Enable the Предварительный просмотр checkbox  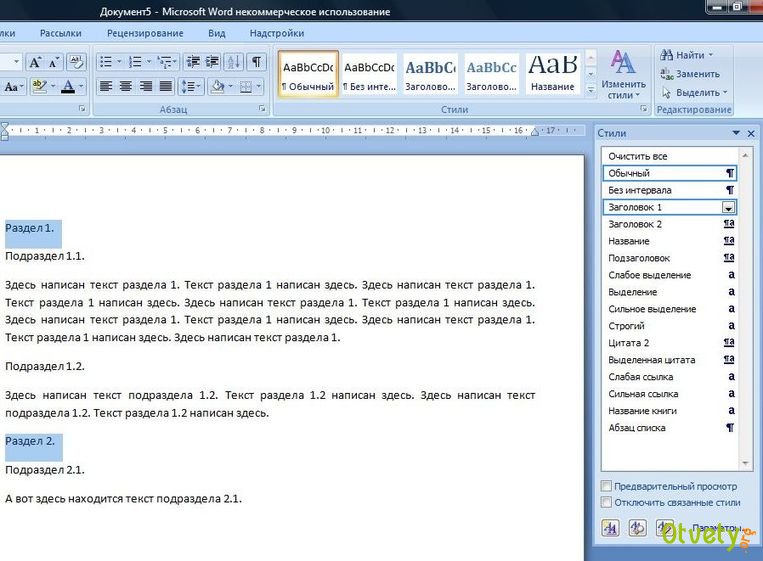point(606,486)
